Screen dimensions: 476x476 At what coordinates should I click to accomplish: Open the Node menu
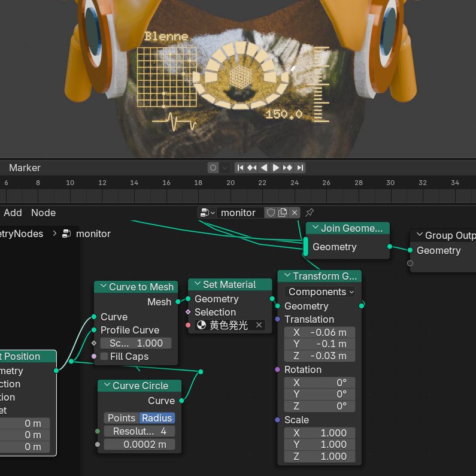coord(43,213)
